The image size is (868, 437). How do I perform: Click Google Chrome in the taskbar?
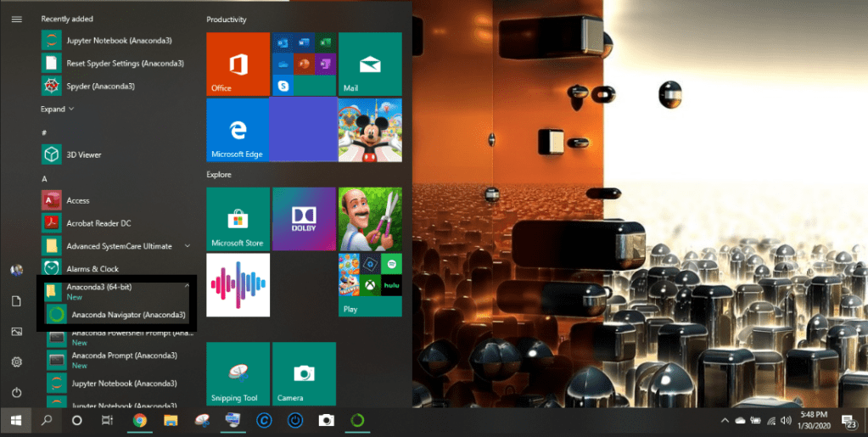pyautogui.click(x=139, y=420)
